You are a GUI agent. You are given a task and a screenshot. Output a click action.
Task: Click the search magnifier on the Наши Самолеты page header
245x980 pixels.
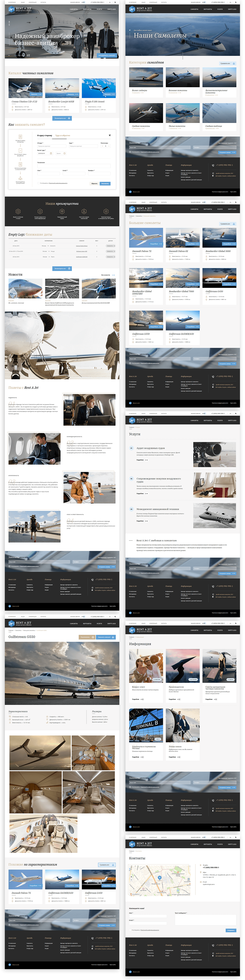236,2
